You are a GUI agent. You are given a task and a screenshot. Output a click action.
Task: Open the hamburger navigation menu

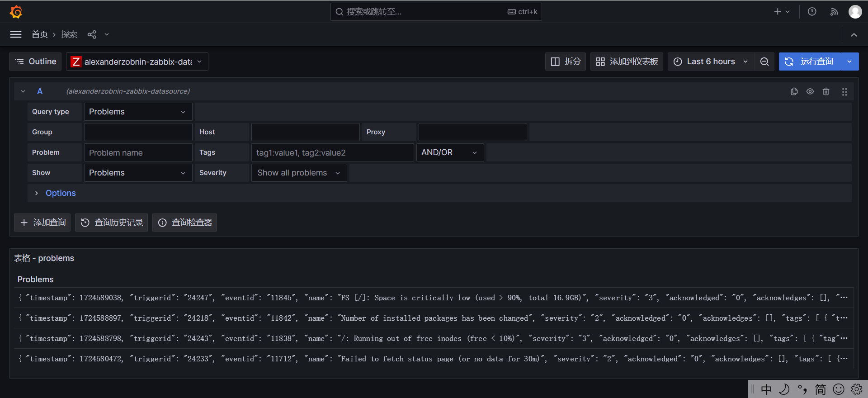pos(16,34)
